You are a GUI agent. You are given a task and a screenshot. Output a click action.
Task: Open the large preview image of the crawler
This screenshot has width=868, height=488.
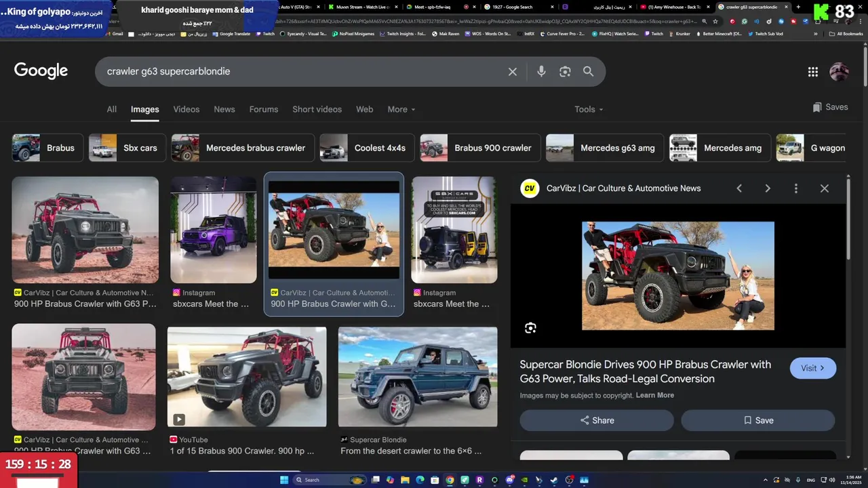point(678,276)
